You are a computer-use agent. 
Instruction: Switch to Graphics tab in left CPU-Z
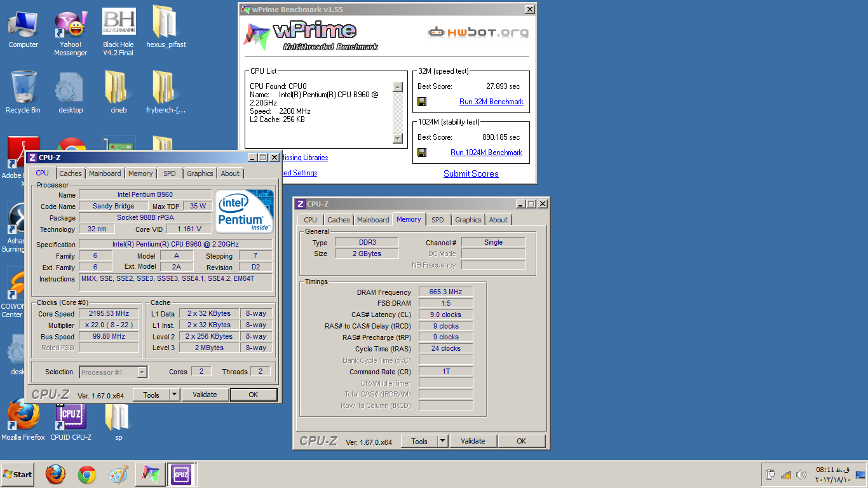coord(200,173)
